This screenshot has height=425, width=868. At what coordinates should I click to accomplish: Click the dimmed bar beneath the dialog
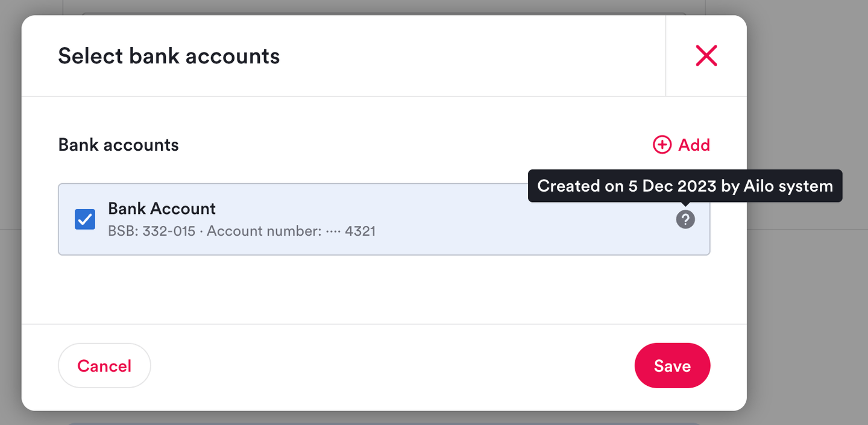(384, 421)
